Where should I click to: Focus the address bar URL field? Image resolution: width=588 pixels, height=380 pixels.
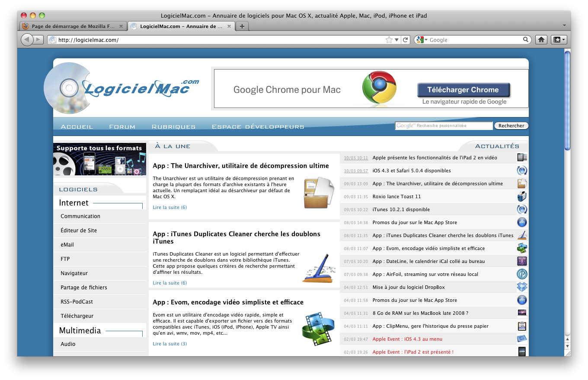tap(220, 40)
